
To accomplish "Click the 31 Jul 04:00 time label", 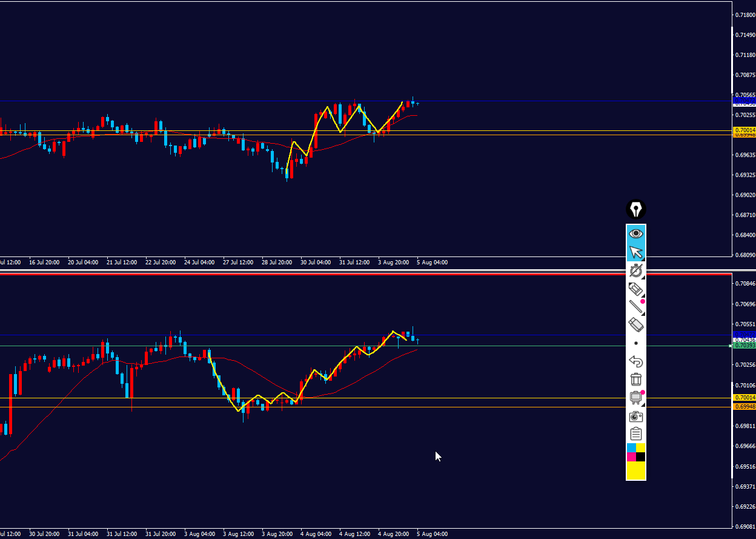I will 83,534.
